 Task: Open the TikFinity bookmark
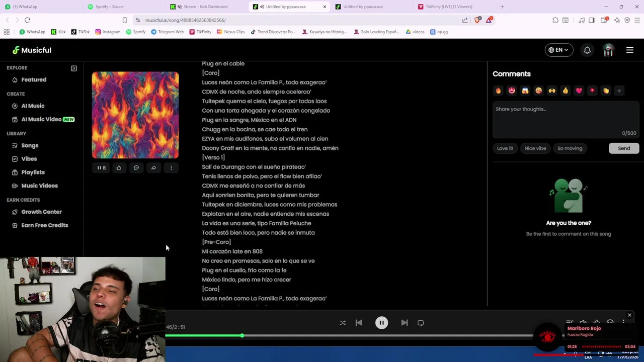pyautogui.click(x=200, y=32)
